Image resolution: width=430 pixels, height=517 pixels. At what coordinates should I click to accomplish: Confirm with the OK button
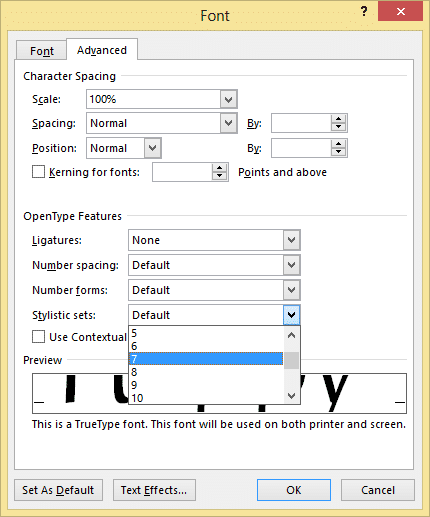[x=294, y=490]
